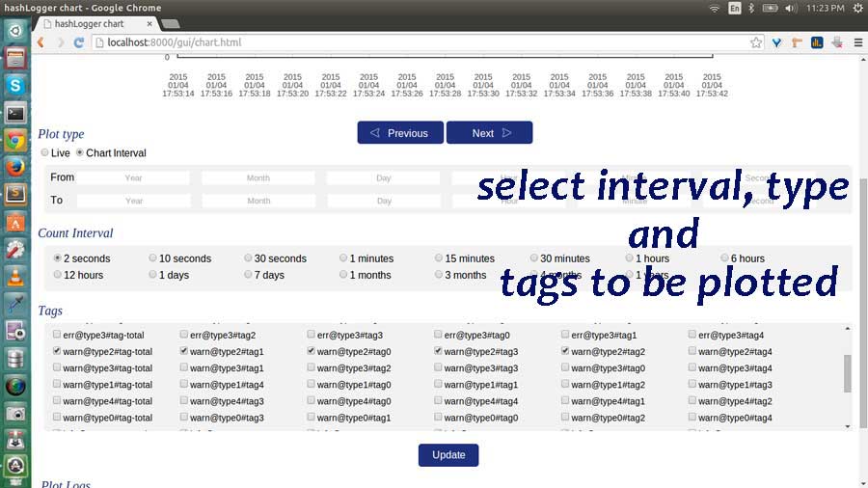Click the browser reload icon
This screenshot has height=488, width=868.
[79, 42]
